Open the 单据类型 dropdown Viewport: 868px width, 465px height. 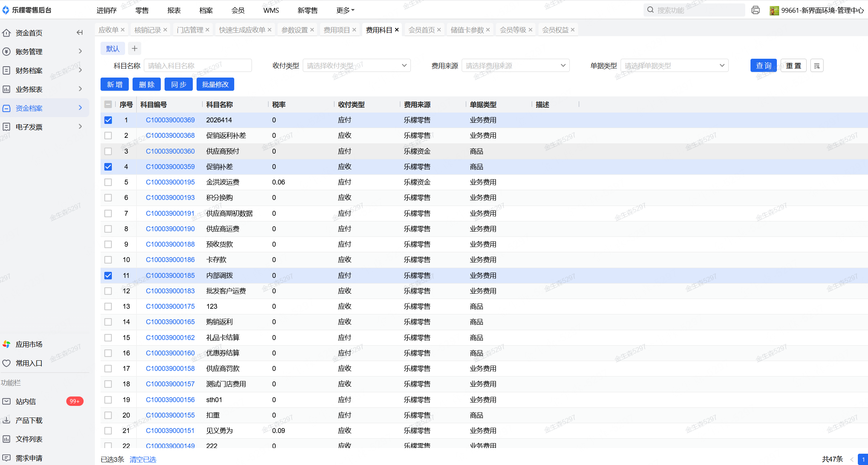[x=674, y=66]
